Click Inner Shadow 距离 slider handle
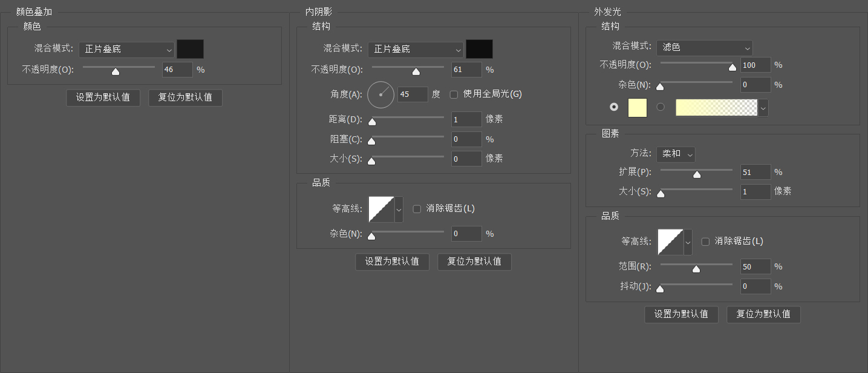This screenshot has width=868, height=373. [x=372, y=122]
